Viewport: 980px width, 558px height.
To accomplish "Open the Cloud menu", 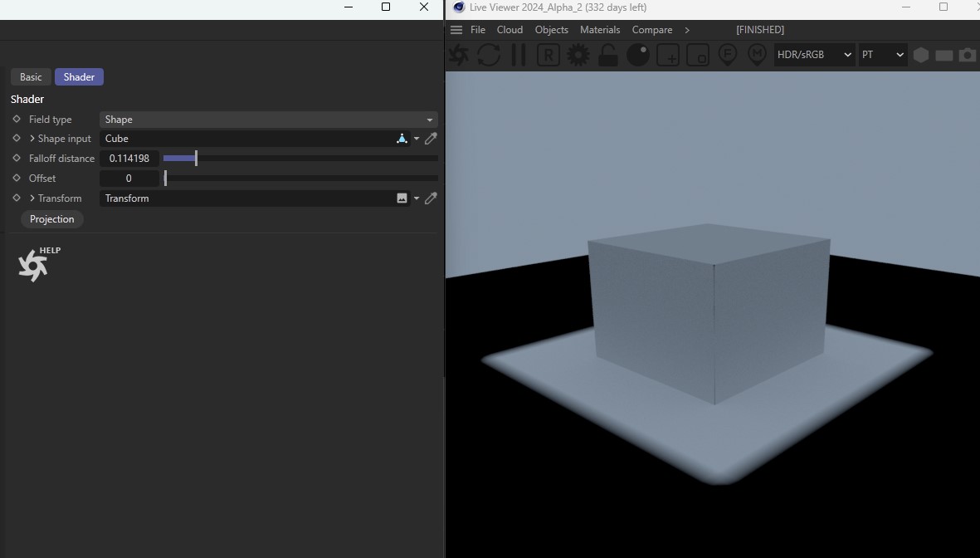I will [510, 29].
